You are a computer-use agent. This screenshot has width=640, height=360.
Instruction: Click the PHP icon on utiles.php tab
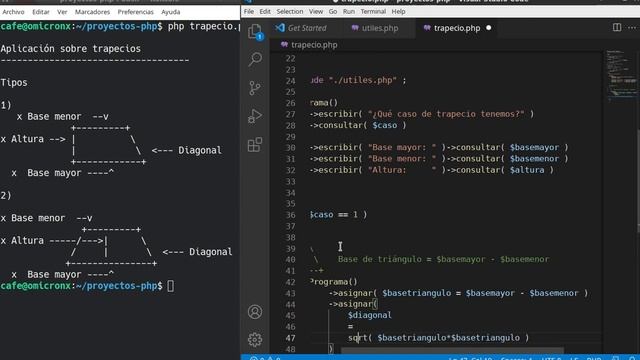pos(355,28)
